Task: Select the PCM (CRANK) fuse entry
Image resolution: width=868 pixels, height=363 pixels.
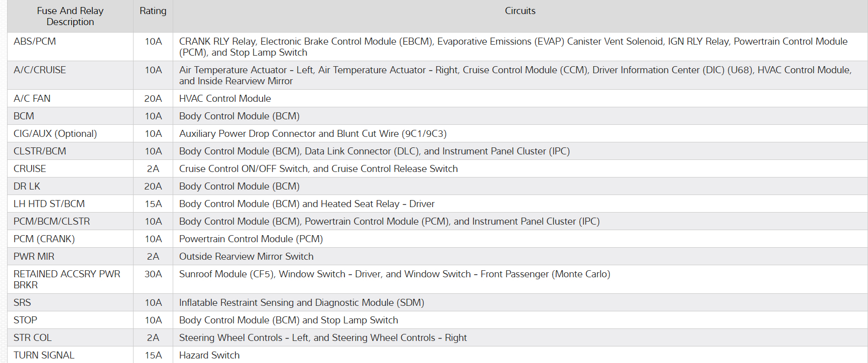Action: click(44, 239)
